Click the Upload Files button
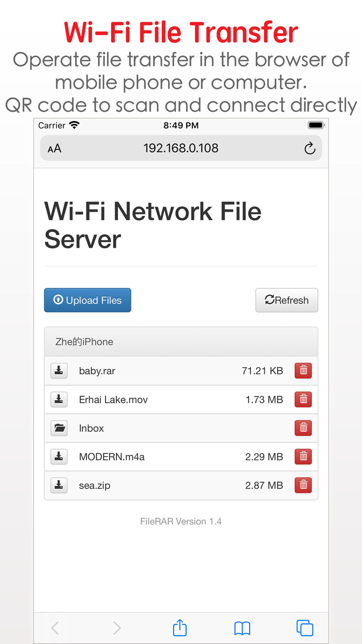 point(87,300)
